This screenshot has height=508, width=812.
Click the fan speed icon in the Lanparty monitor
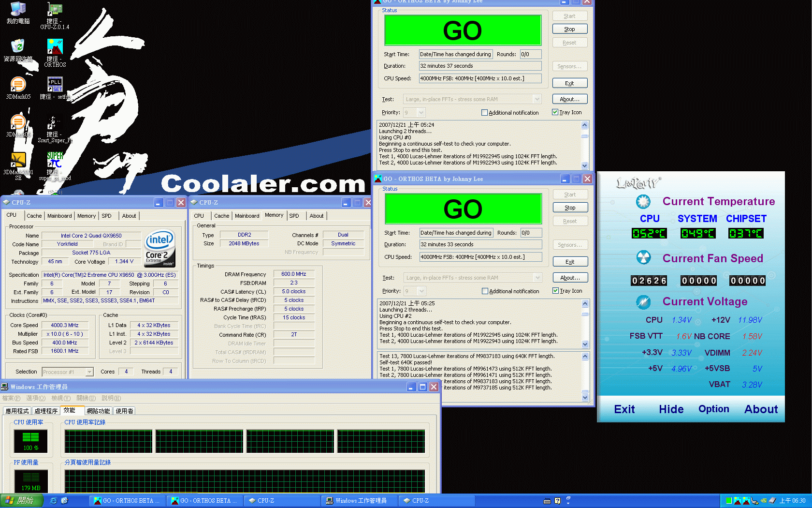point(643,257)
